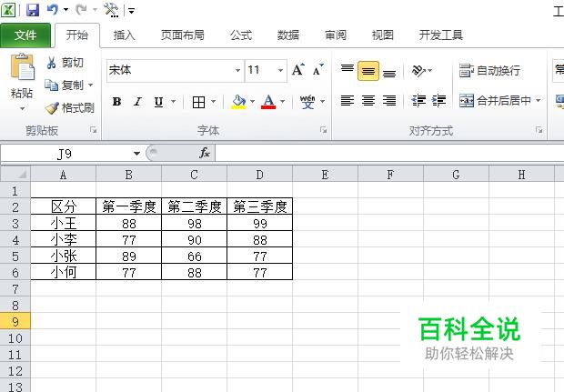This screenshot has height=392, width=564.
Task: Open the 对齐方式 dialog launcher
Action: click(539, 130)
